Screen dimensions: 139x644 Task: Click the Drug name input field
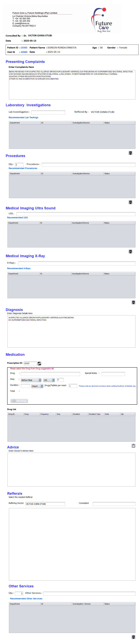[50, 374]
